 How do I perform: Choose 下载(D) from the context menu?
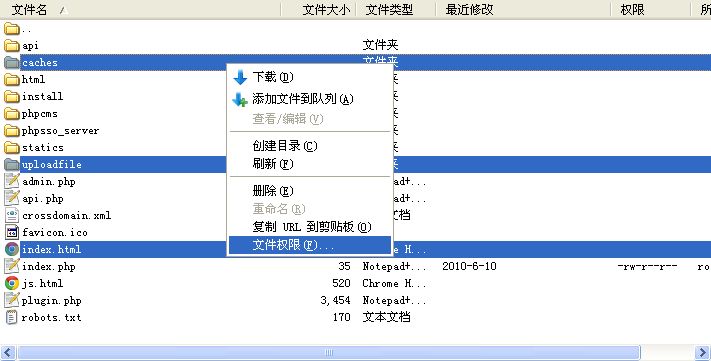tap(310, 77)
